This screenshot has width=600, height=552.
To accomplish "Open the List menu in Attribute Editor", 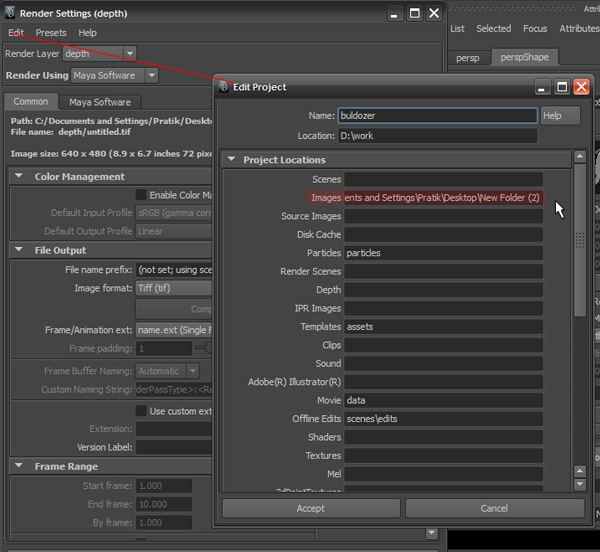I will [x=457, y=28].
